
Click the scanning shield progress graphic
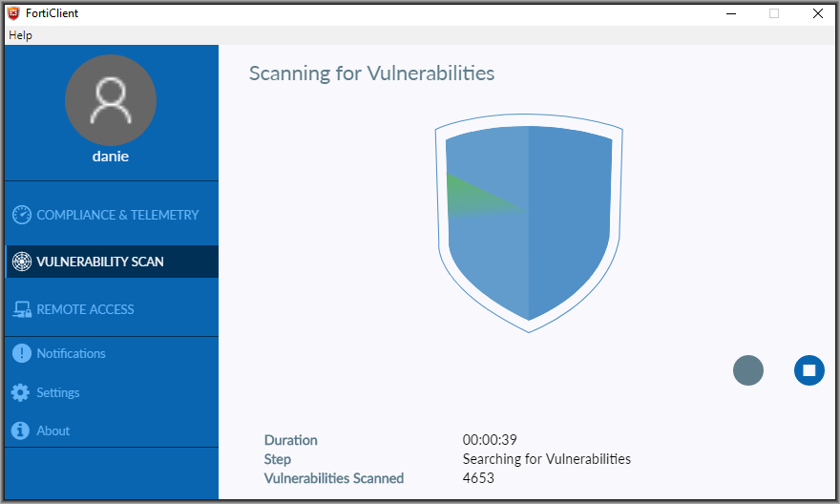(x=529, y=222)
